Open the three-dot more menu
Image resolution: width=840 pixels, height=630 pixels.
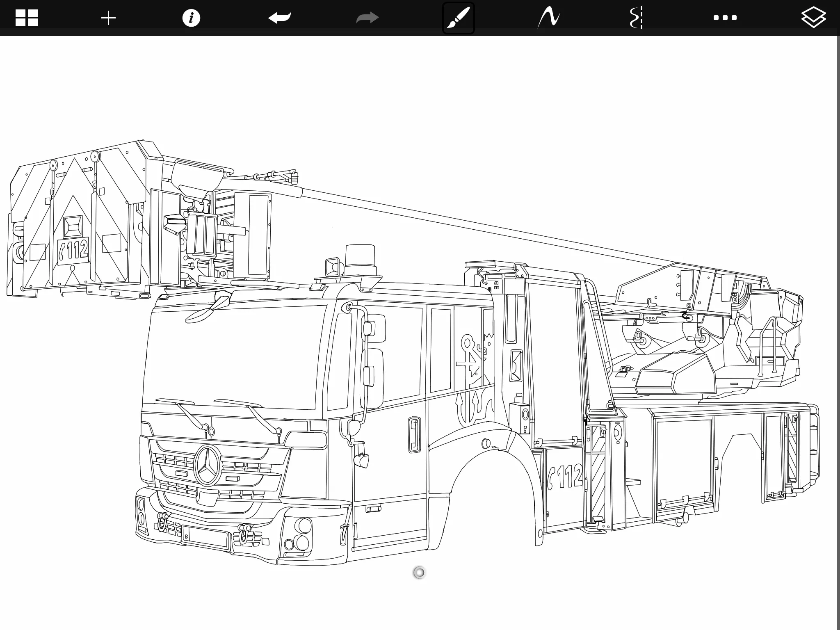(725, 18)
